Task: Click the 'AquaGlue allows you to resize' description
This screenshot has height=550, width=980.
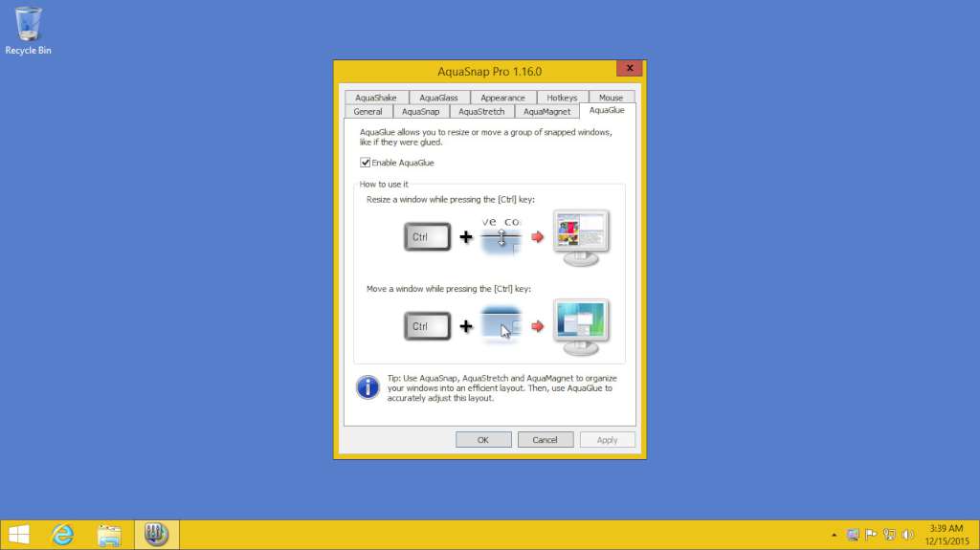Action: click(x=485, y=138)
